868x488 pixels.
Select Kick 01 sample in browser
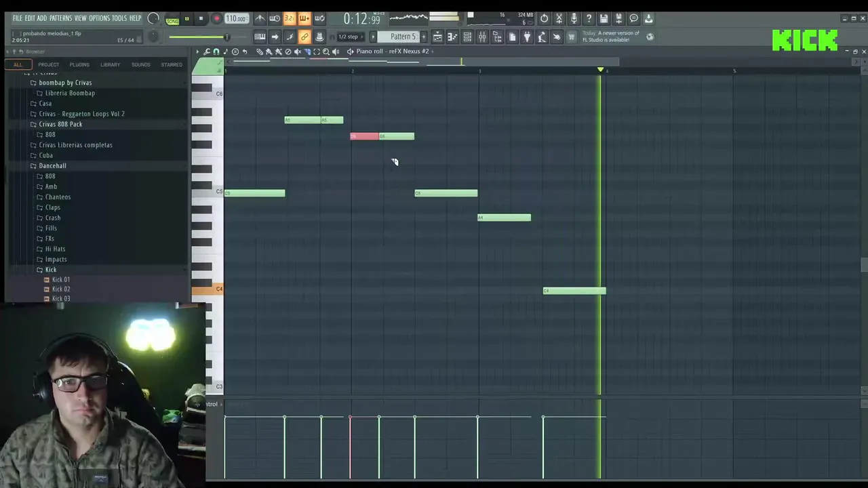click(61, 280)
